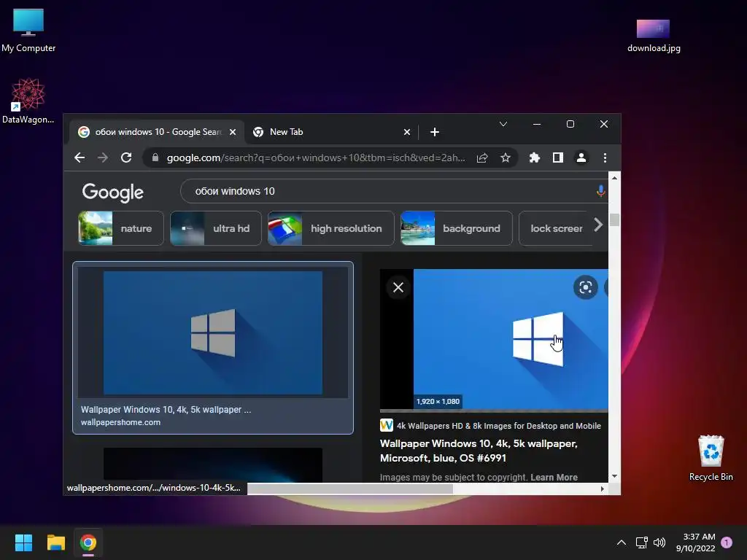747x560 pixels.
Task: Reload the Google search page
Action: (x=126, y=157)
